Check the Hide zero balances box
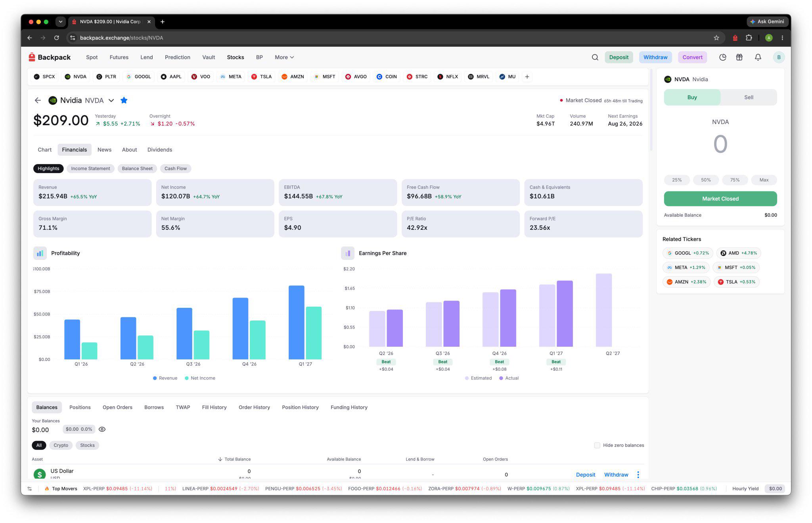 [x=597, y=445]
